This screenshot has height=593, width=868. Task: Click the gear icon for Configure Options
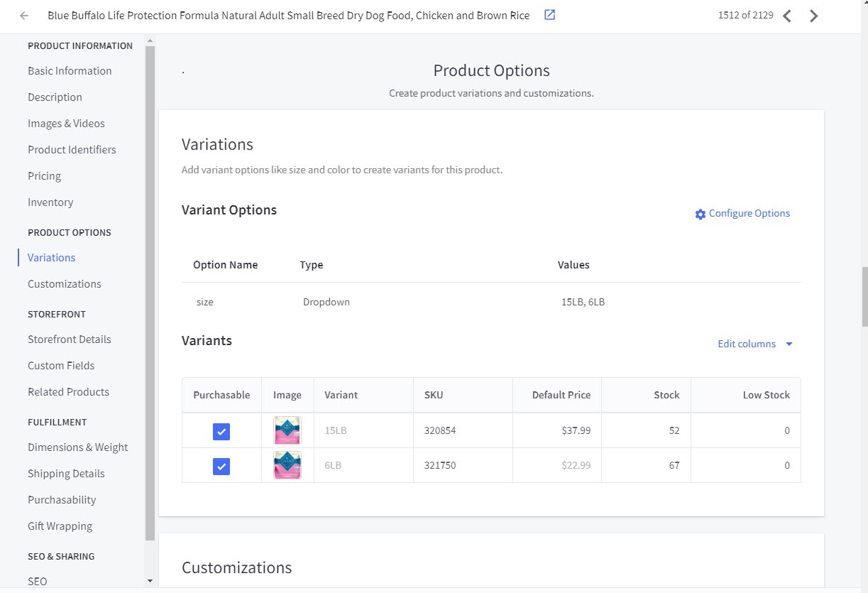[x=701, y=214]
